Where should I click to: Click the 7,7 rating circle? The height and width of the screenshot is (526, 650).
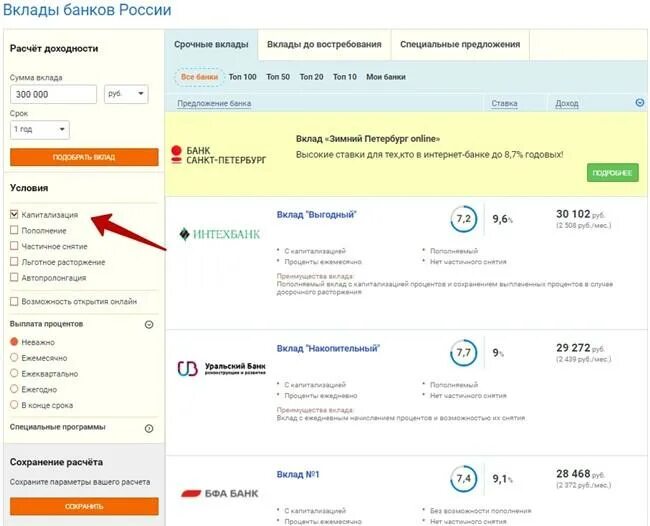[463, 353]
